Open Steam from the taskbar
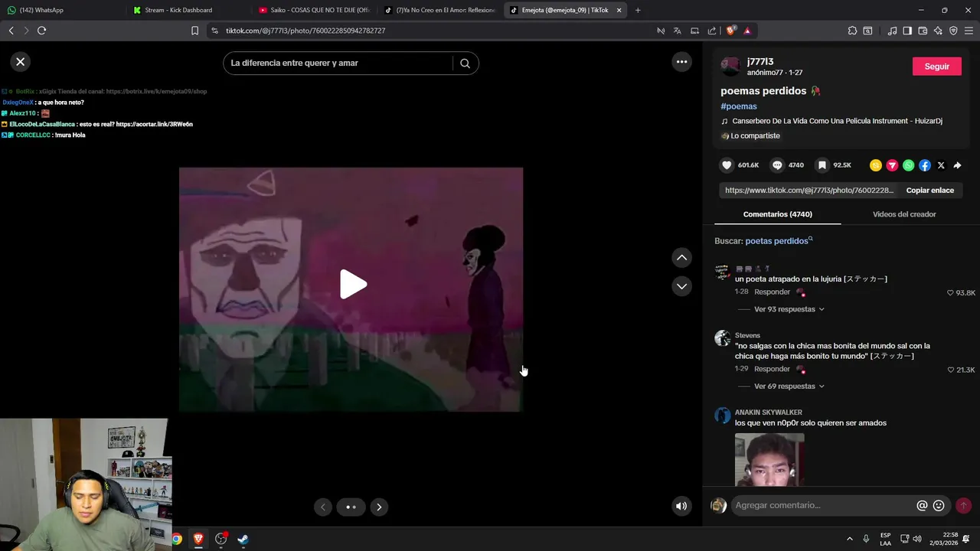Viewport: 980px width, 551px height. (243, 539)
